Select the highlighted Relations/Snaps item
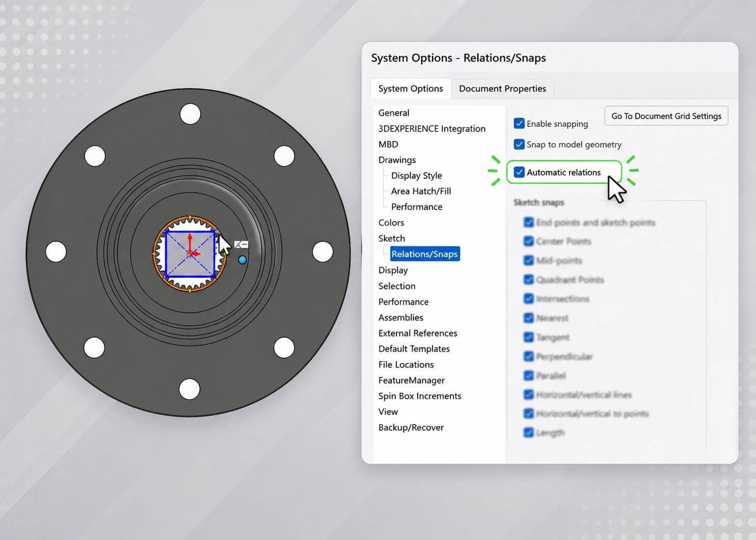This screenshot has width=756, height=540. tap(425, 254)
